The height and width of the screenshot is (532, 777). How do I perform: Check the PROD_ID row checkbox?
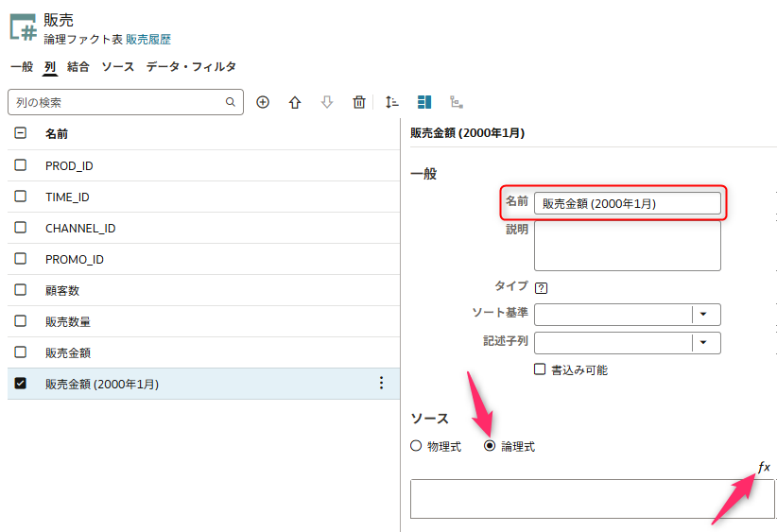pyautogui.click(x=20, y=165)
